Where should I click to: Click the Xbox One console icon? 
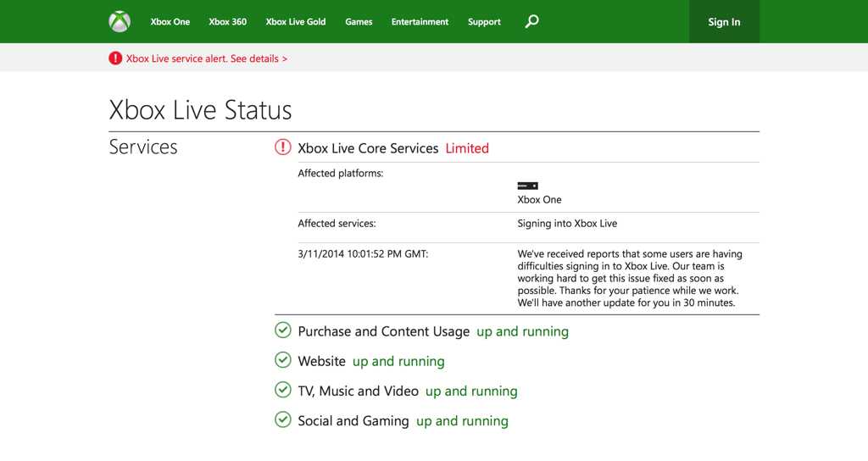tap(527, 186)
